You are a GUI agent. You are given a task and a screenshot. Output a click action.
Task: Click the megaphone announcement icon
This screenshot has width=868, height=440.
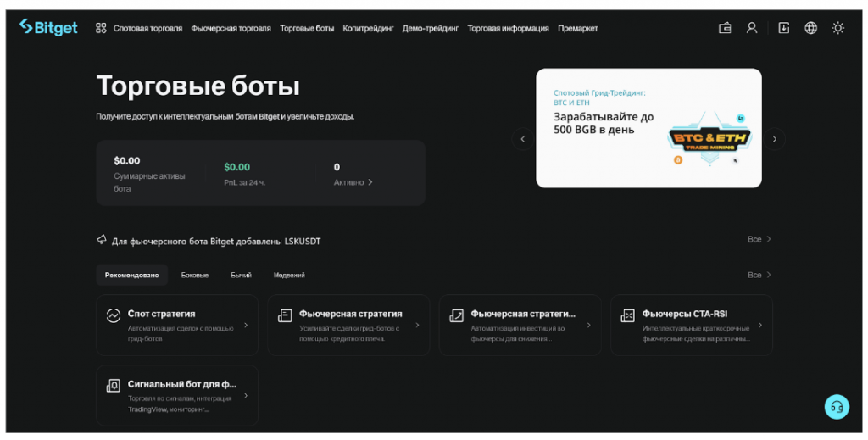[x=102, y=240]
